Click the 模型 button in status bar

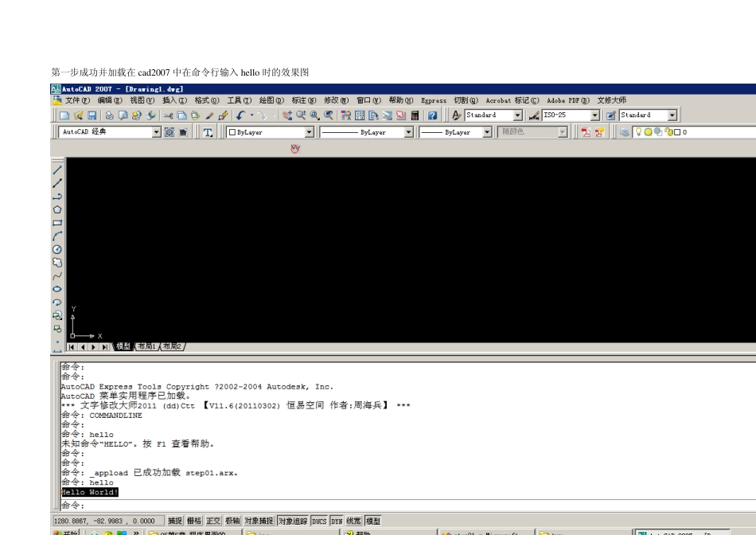tap(372, 521)
